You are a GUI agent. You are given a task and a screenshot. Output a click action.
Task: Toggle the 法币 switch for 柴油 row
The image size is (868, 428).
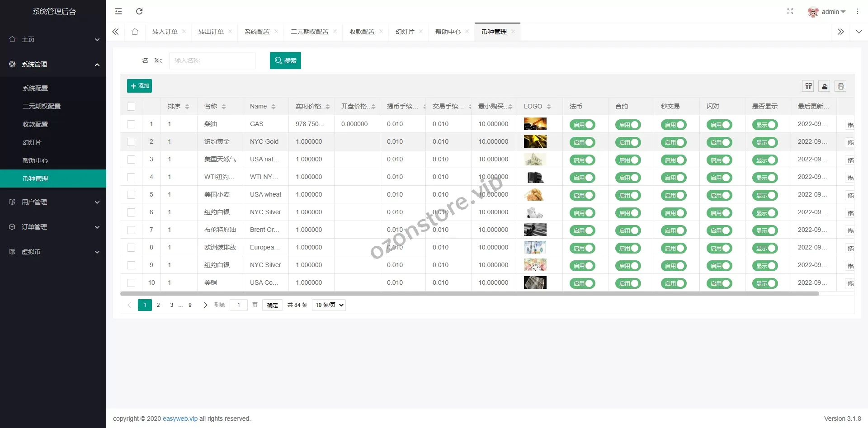coord(582,125)
